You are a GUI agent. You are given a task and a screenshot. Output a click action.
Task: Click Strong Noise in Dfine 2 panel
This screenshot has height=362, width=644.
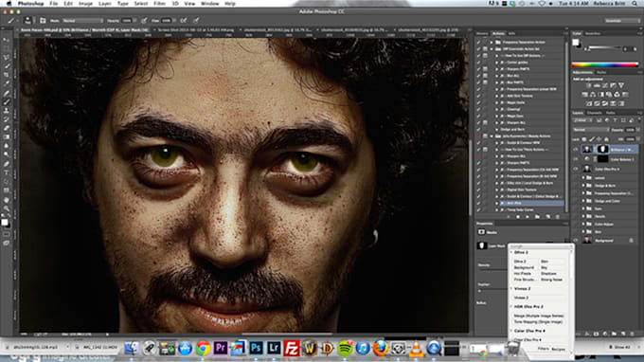[551, 280]
